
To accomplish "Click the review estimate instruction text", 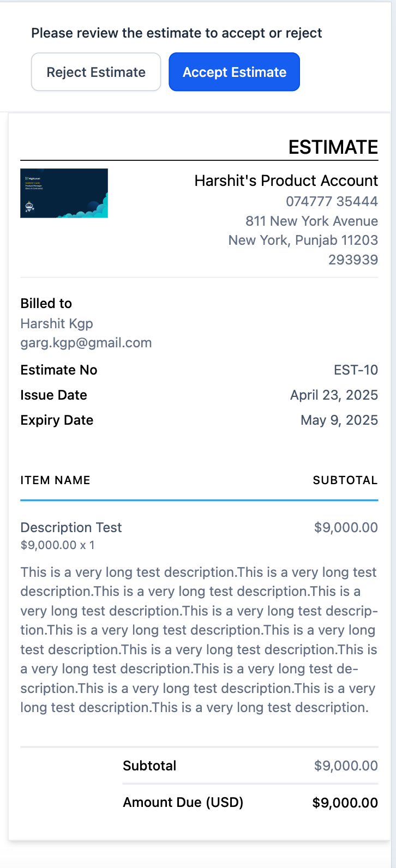I will pyautogui.click(x=176, y=33).
